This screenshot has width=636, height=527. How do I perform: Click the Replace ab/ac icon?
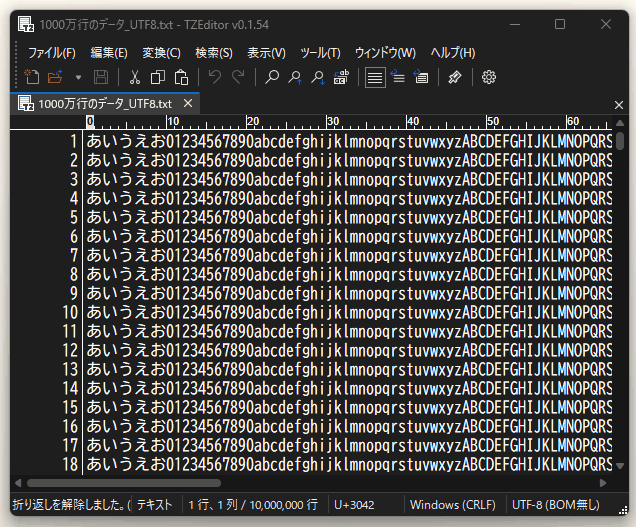(x=342, y=77)
